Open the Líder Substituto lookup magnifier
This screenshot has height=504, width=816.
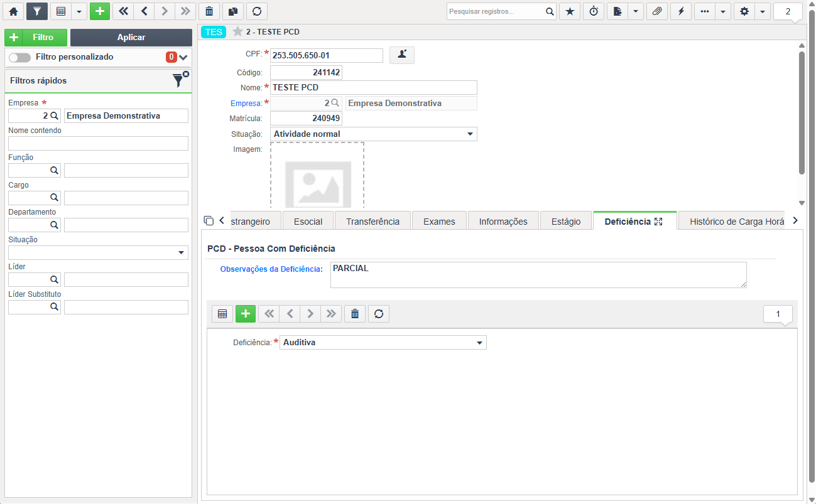[x=55, y=307]
